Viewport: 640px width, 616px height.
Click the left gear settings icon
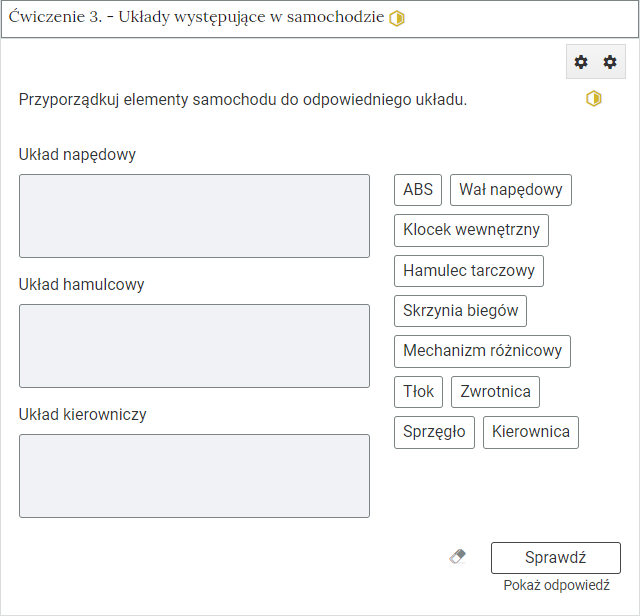pos(581,62)
